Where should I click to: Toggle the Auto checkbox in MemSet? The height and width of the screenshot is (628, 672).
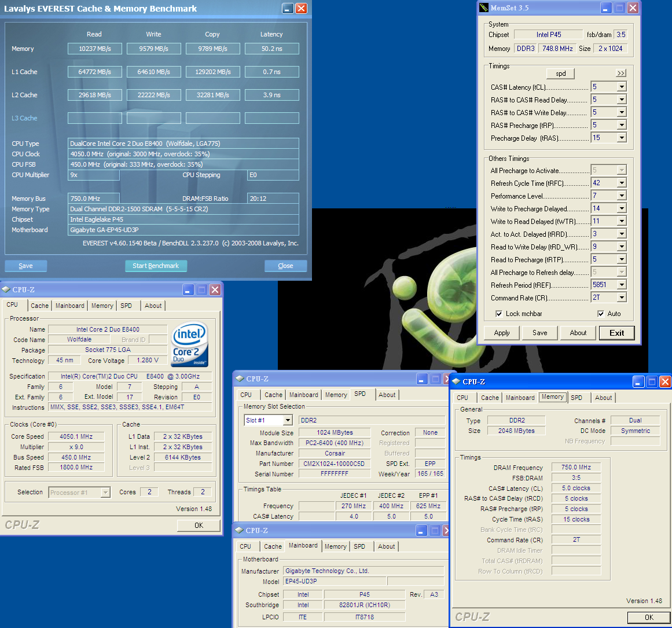tap(601, 314)
